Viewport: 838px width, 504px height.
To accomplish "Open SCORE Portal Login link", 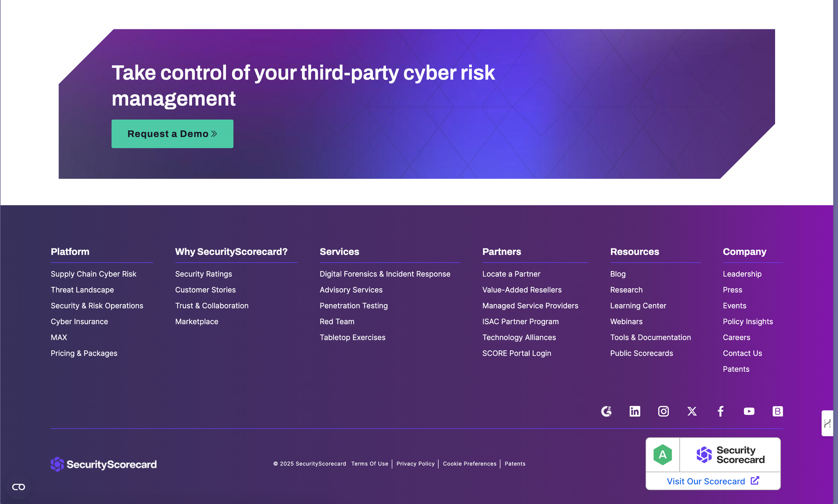I will [x=517, y=354].
